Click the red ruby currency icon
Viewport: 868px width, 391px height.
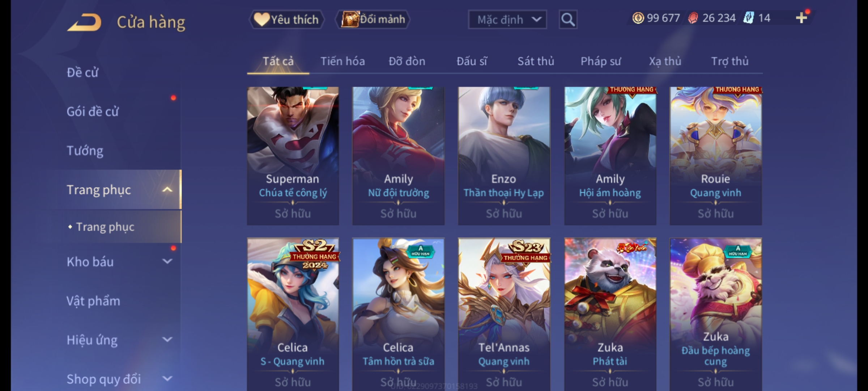[x=693, y=18]
